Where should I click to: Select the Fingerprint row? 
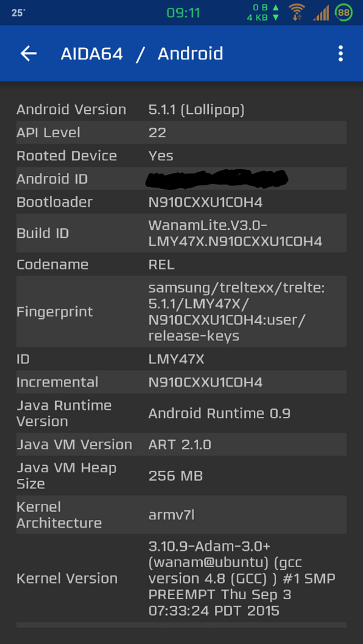(x=181, y=311)
